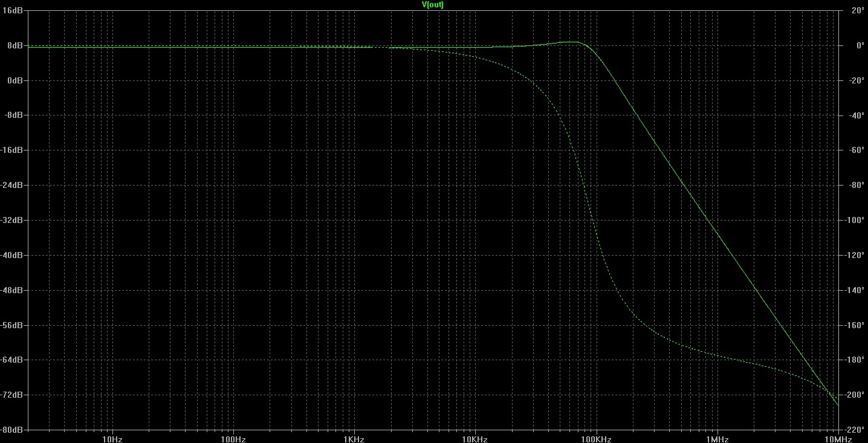This screenshot has height=443, width=868.
Task: Click the -100° phase axis label
Action: tap(855, 220)
